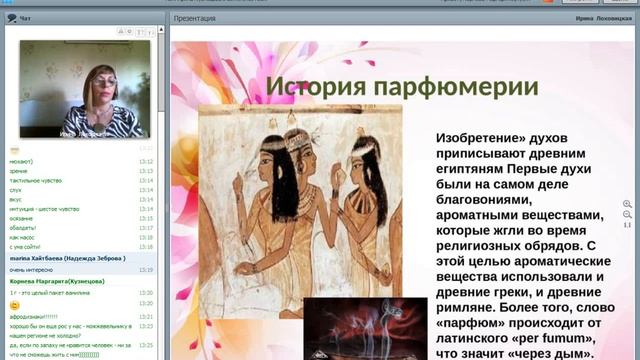
Task: Click the emoji posted at 13:12 in chat
Action: pos(15,151)
